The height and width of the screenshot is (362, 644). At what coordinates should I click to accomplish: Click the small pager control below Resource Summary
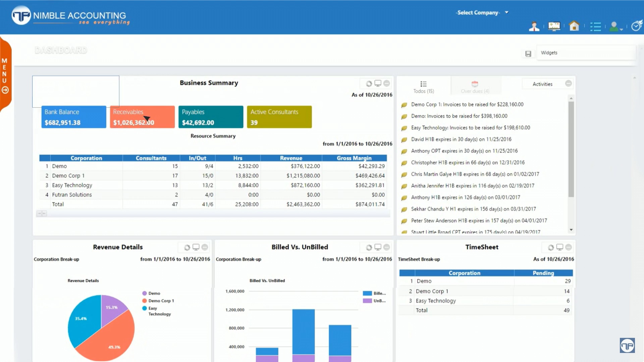click(x=42, y=214)
